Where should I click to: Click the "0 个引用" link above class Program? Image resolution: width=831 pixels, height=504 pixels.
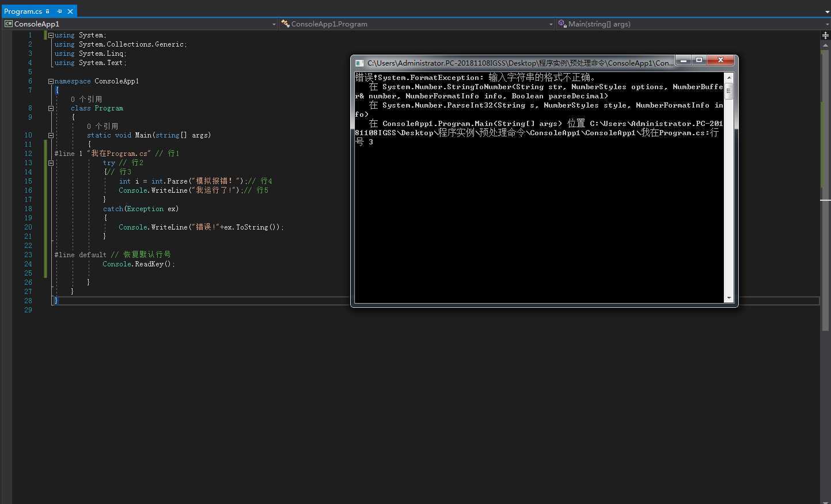(x=86, y=99)
